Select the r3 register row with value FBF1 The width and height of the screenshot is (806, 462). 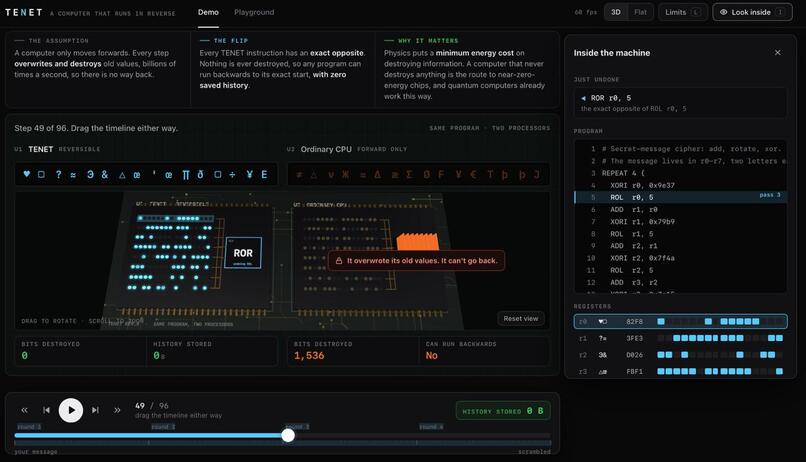coord(681,371)
